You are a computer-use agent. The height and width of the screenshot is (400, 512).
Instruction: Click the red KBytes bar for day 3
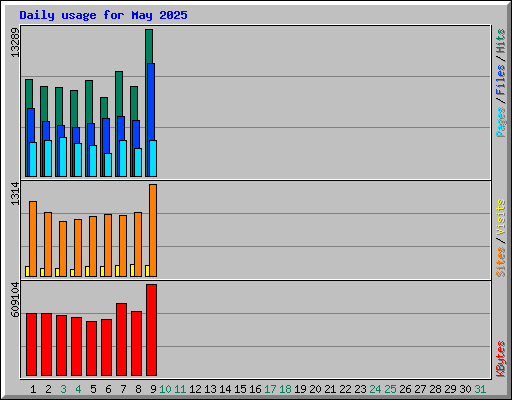click(61, 346)
